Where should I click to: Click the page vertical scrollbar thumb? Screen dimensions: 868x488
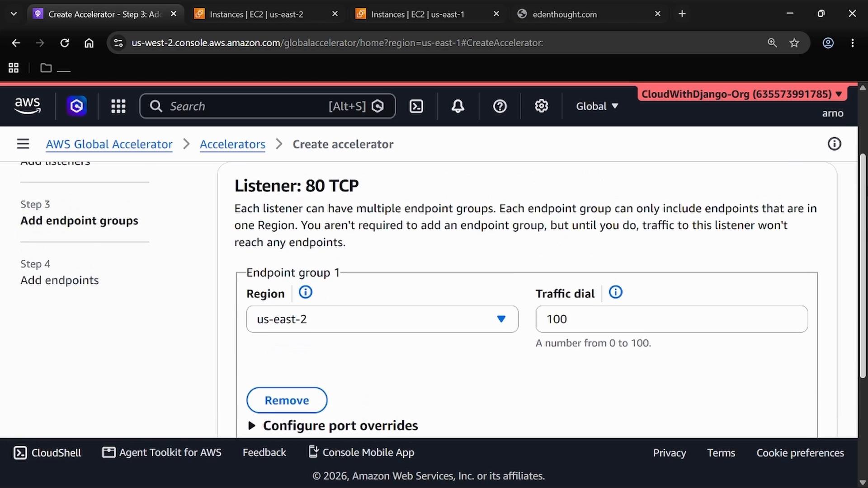863,267
